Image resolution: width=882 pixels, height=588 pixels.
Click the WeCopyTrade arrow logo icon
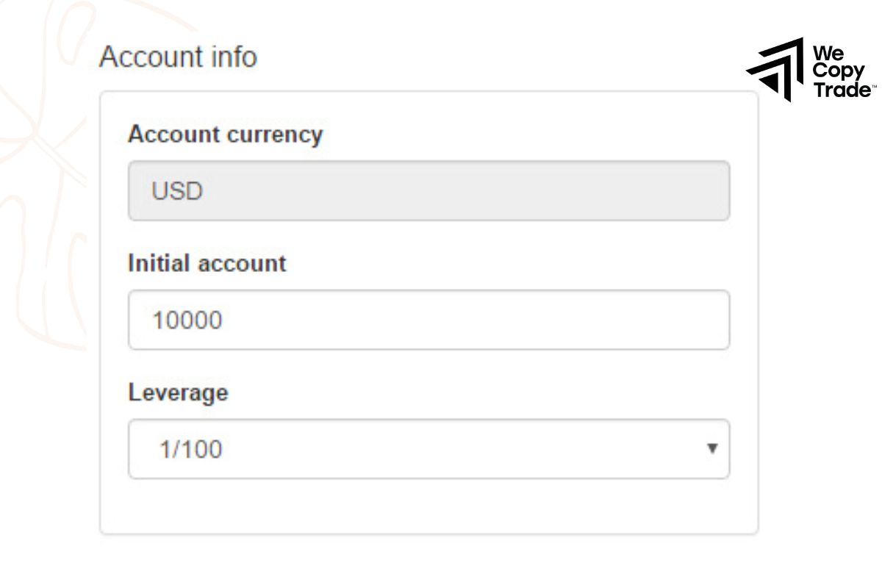pyautogui.click(x=775, y=69)
